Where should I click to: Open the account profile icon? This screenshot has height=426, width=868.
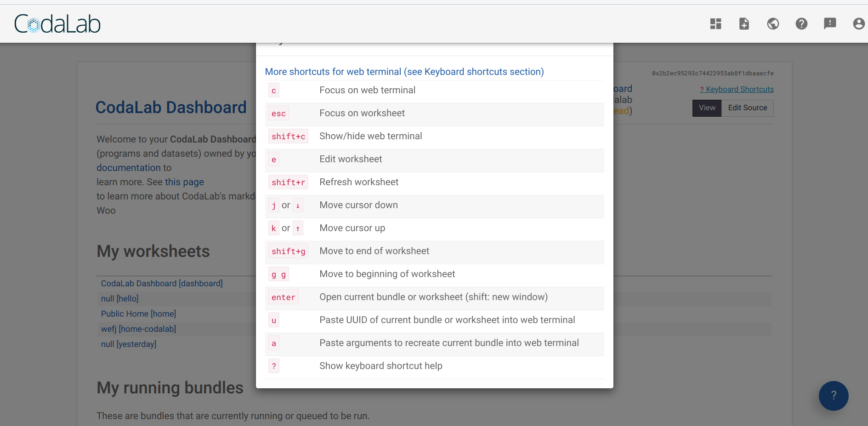858,23
